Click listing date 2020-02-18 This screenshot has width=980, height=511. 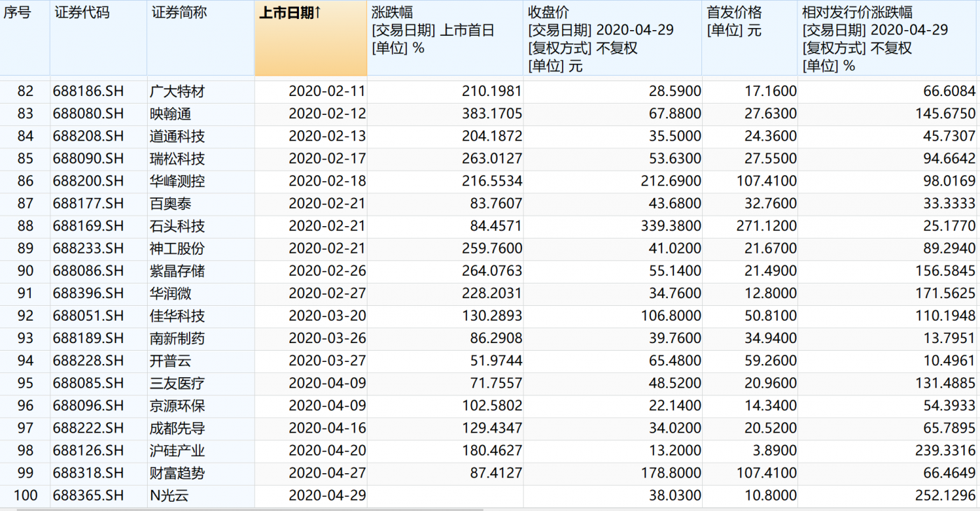point(327,181)
